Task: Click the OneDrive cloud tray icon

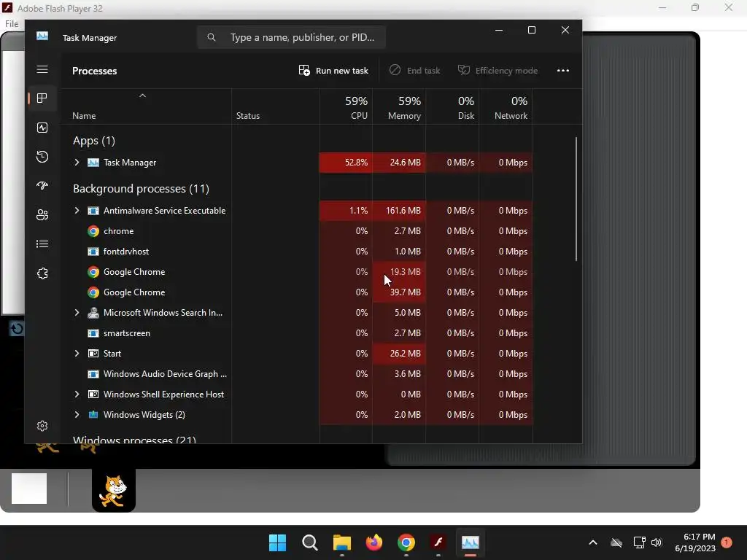Action: point(616,542)
